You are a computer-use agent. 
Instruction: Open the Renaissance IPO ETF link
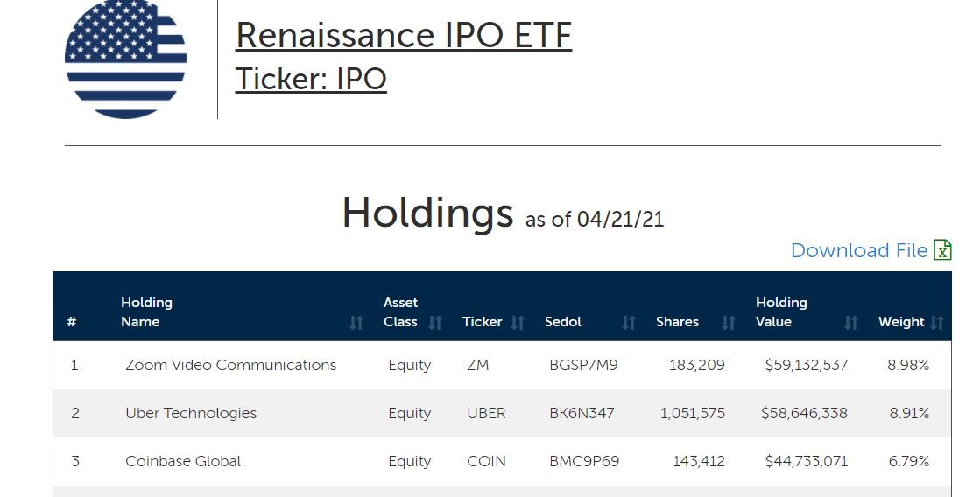tap(403, 36)
